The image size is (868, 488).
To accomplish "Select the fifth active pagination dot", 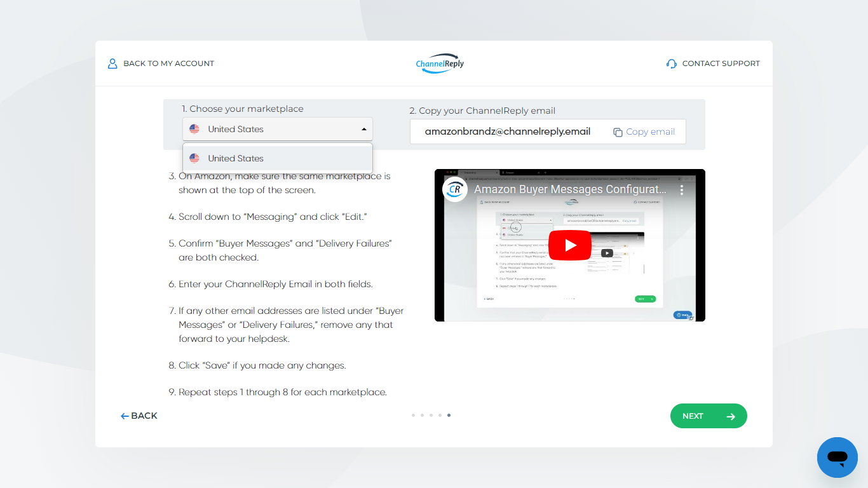I will coord(449,416).
